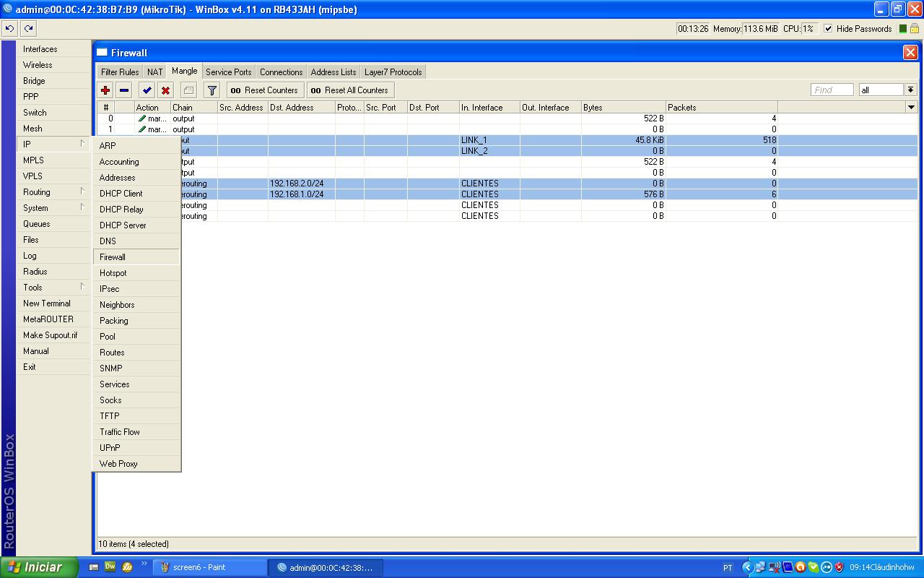The width and height of the screenshot is (924, 578).
Task: Click the third quick launch icon
Action: point(127,567)
